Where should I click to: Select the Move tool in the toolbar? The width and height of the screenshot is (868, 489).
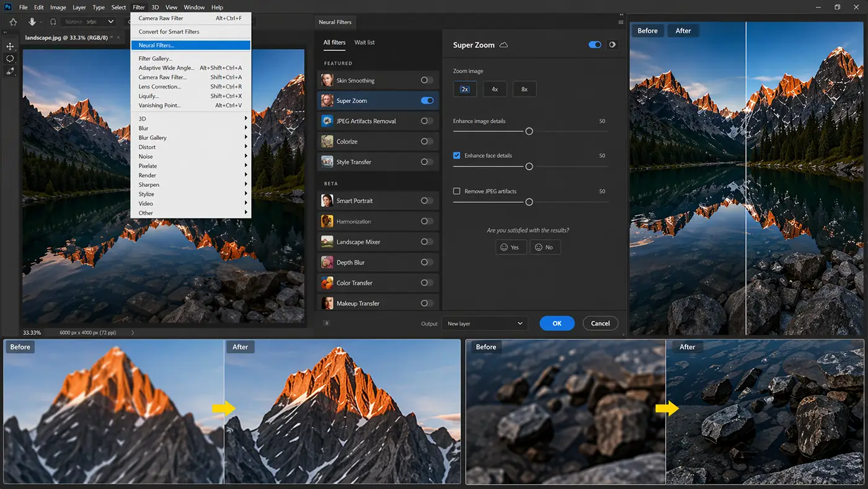pos(10,47)
